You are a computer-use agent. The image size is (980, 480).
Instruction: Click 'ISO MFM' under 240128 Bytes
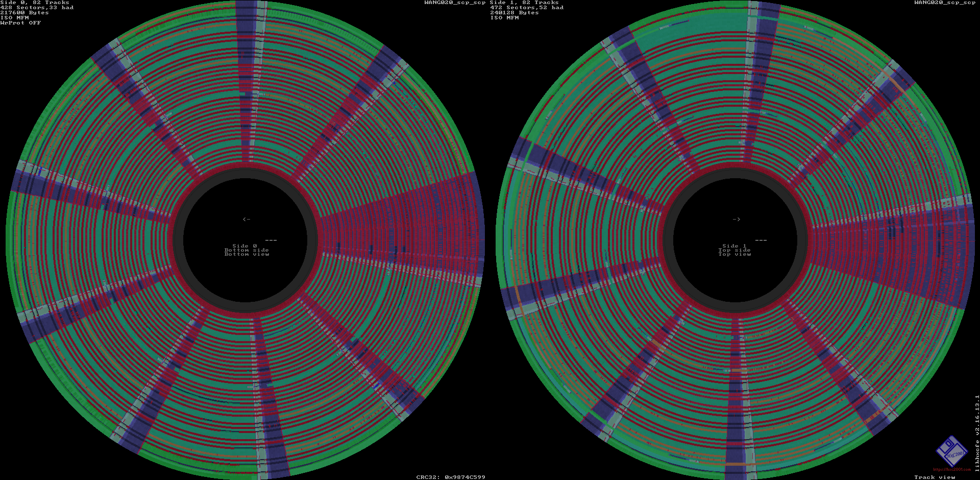click(x=504, y=18)
